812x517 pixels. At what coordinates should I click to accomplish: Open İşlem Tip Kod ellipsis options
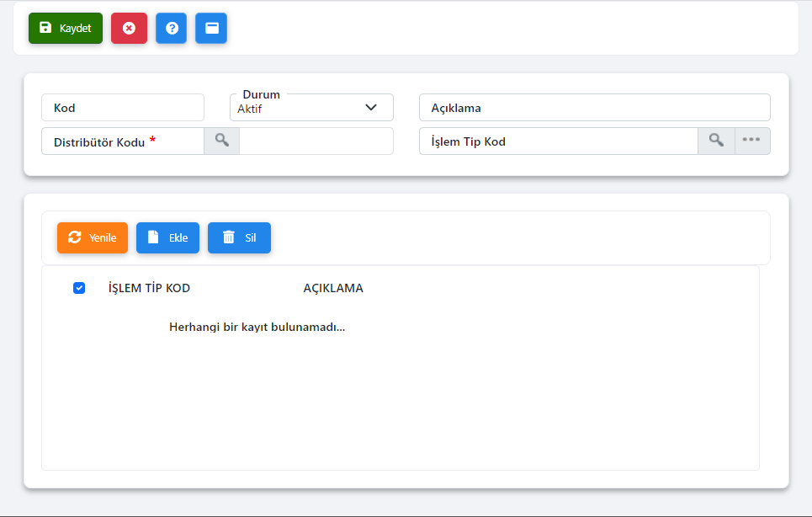pyautogui.click(x=752, y=141)
